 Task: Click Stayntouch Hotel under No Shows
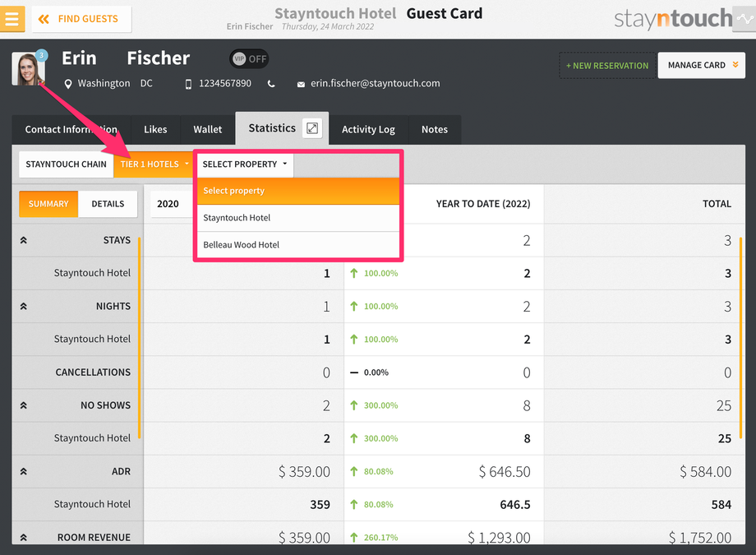click(x=92, y=437)
